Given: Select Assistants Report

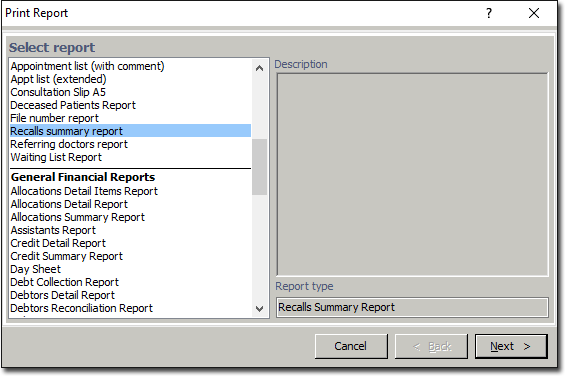Looking at the screenshot, I should coord(130,230).
